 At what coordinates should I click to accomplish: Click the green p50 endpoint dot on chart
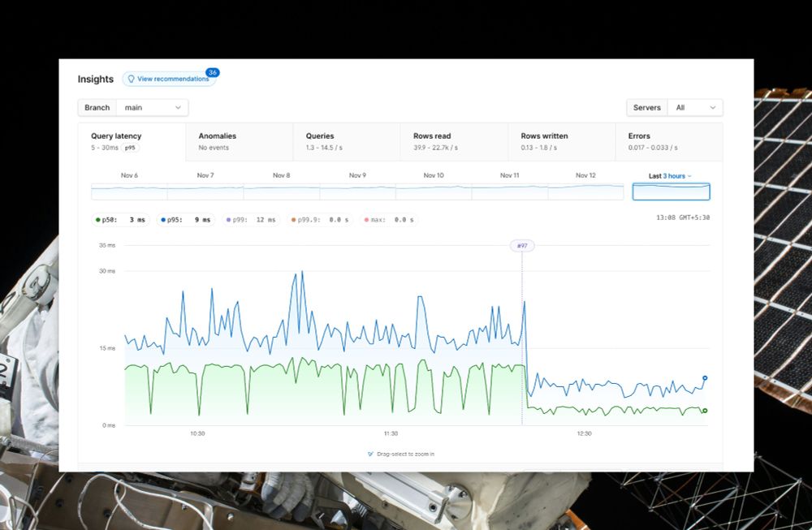705,411
